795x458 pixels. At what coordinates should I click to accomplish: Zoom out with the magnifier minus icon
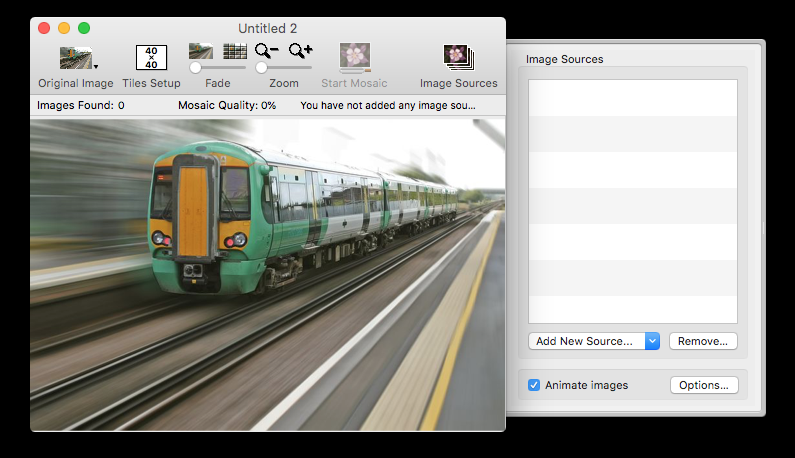tap(267, 51)
